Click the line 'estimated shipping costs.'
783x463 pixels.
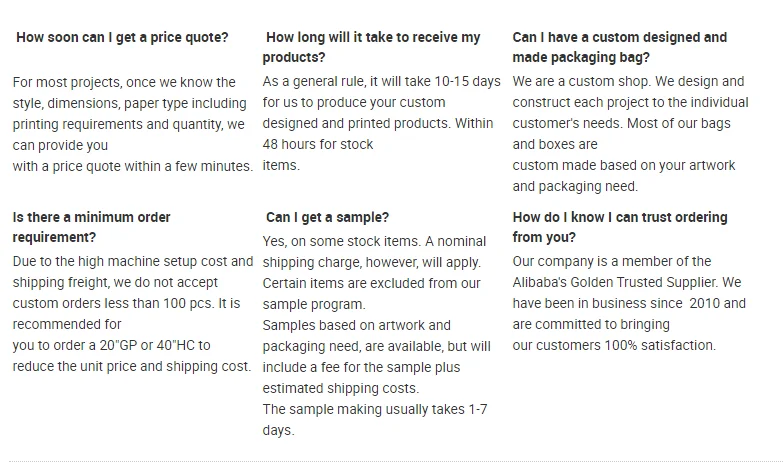[x=341, y=388]
